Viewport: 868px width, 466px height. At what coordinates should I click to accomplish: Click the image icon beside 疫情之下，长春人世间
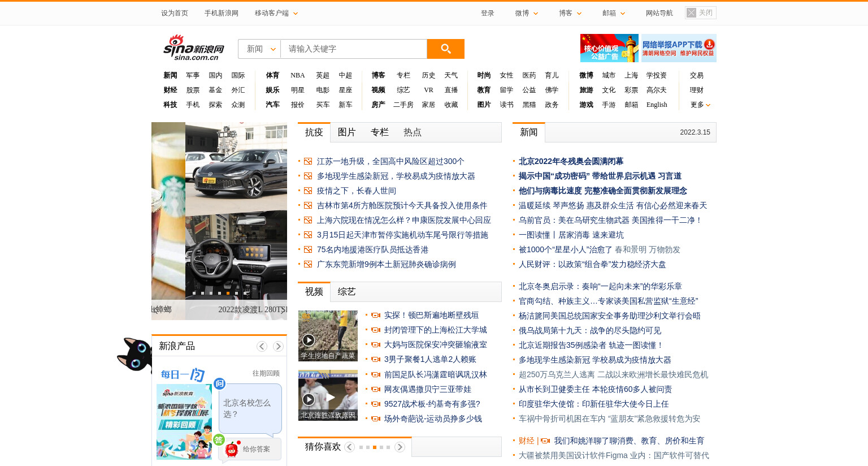tap(308, 191)
